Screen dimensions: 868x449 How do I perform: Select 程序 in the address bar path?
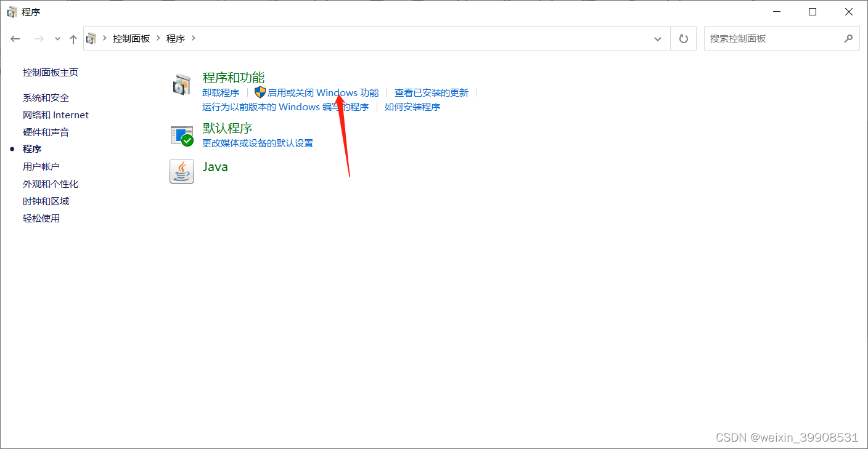click(x=176, y=38)
